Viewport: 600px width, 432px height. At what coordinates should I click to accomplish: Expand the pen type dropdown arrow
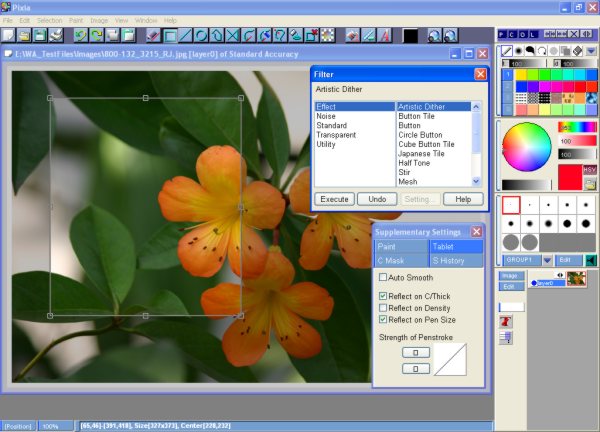point(589,50)
